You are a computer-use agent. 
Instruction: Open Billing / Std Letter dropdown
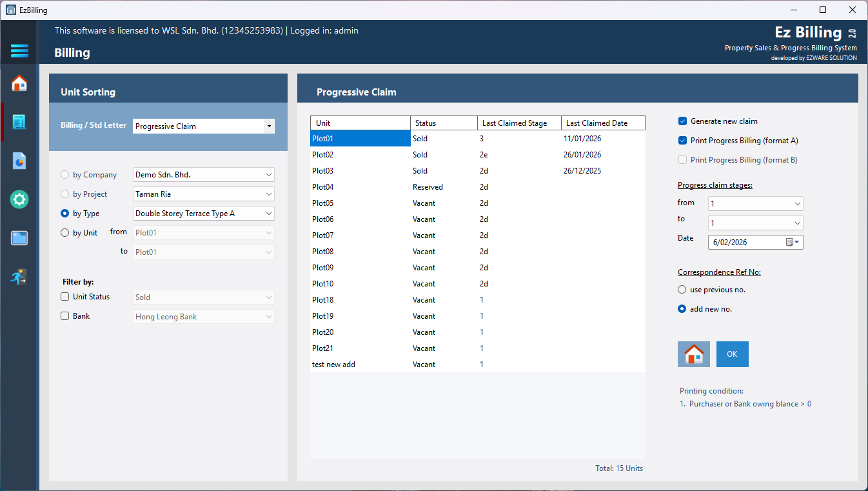[x=204, y=126]
